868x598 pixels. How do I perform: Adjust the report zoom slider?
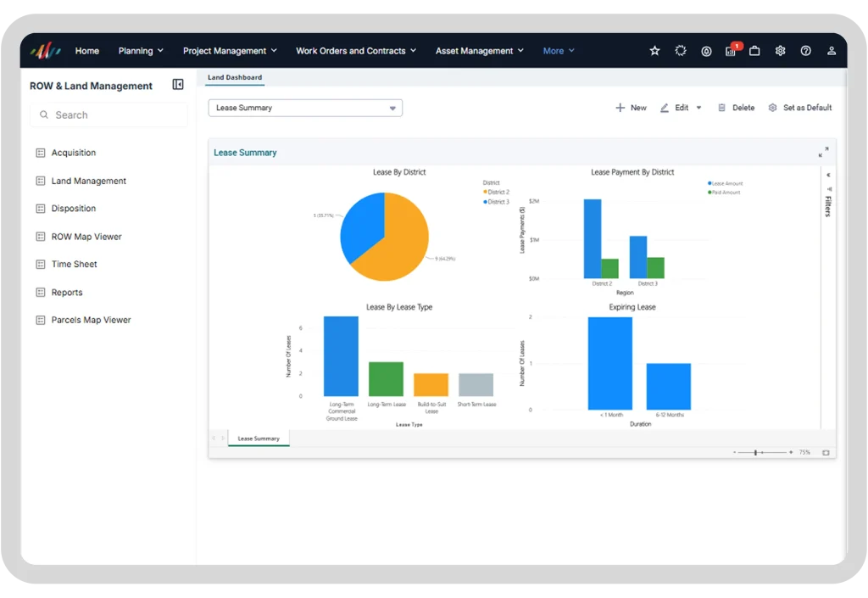(x=755, y=452)
